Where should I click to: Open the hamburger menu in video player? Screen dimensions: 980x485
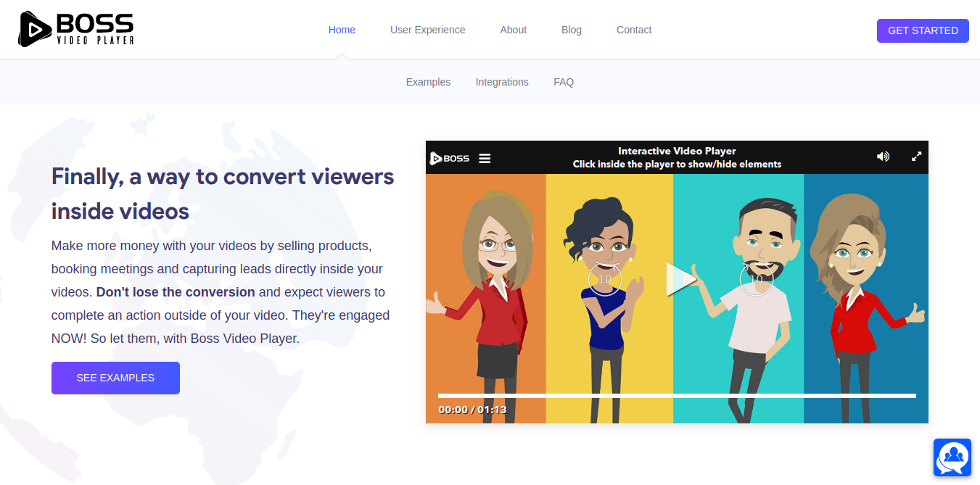[485, 158]
